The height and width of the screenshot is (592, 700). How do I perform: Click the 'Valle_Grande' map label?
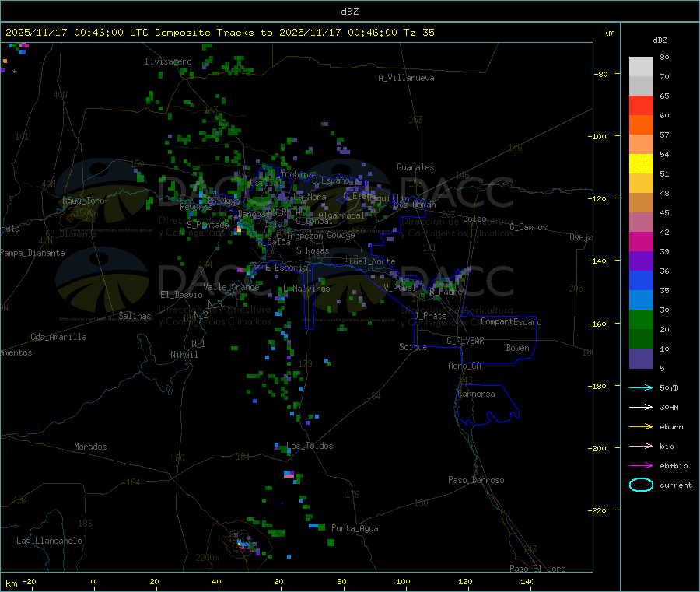231,287
